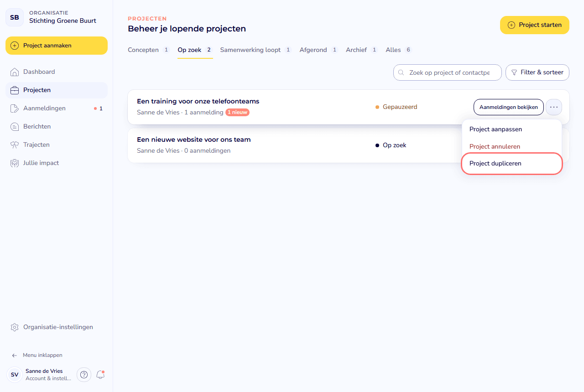The image size is (584, 392).
Task: Click Aanmeldingen bekijken button
Action: 509,107
